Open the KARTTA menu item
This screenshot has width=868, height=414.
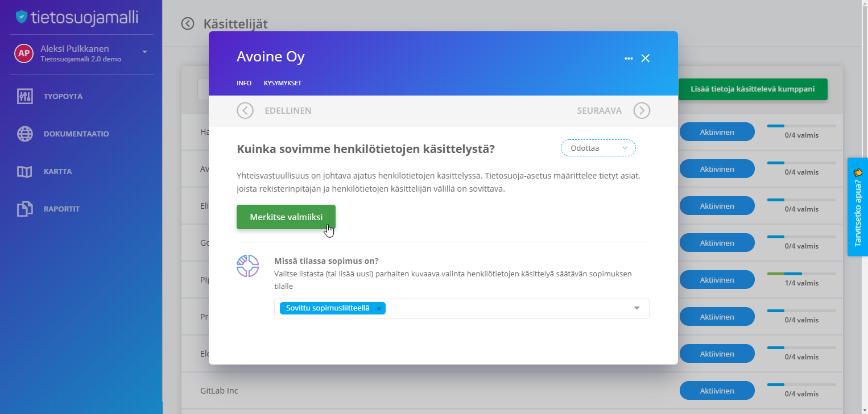coord(57,172)
